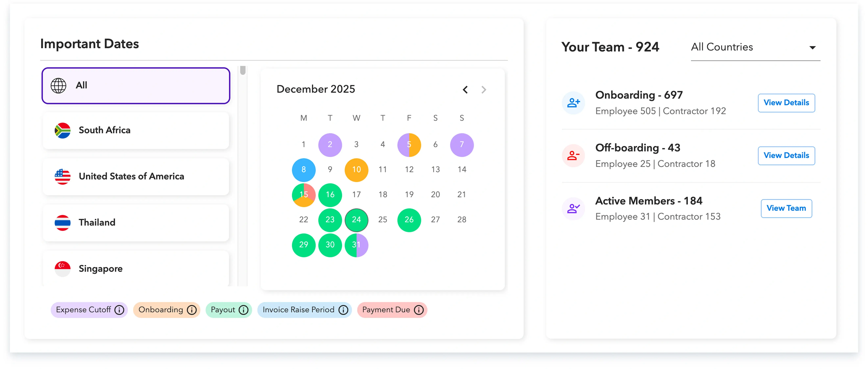Select the Thailand flag icon
Viewport: 868px width, 369px height.
(x=63, y=222)
